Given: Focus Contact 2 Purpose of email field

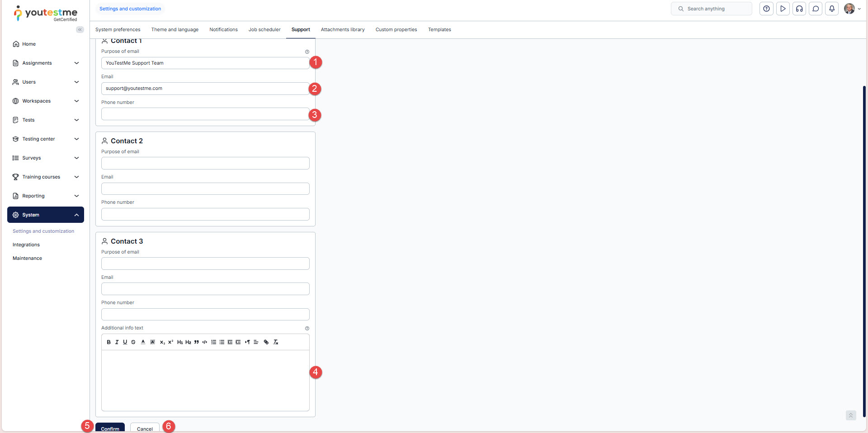Looking at the screenshot, I should coord(205,163).
